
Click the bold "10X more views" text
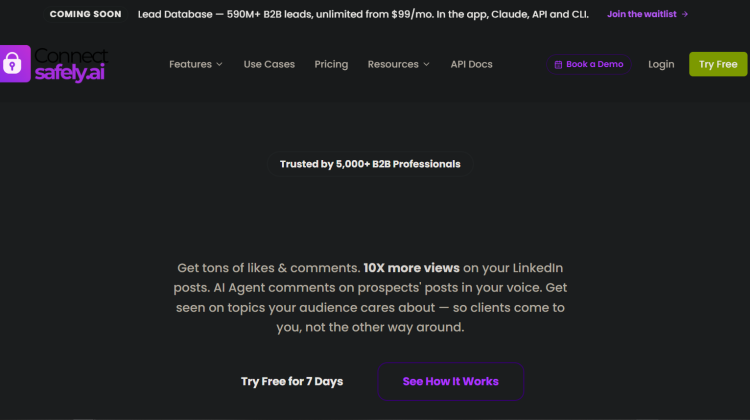(411, 268)
